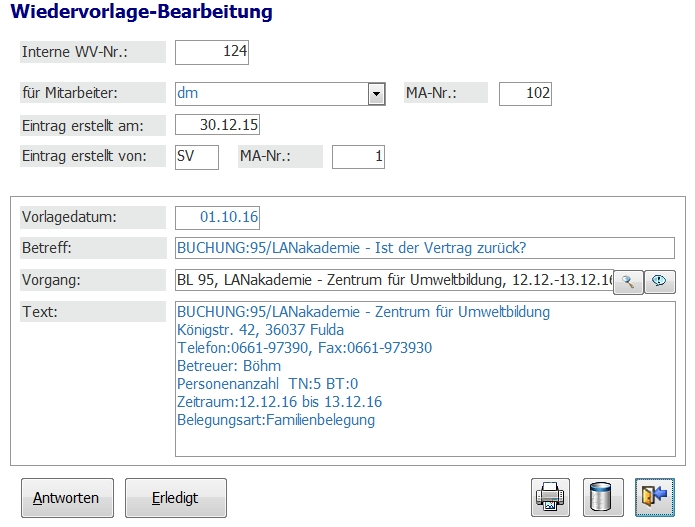The image size is (695, 527).
Task: Click the MA-Nr. field containing 102
Action: (x=525, y=94)
